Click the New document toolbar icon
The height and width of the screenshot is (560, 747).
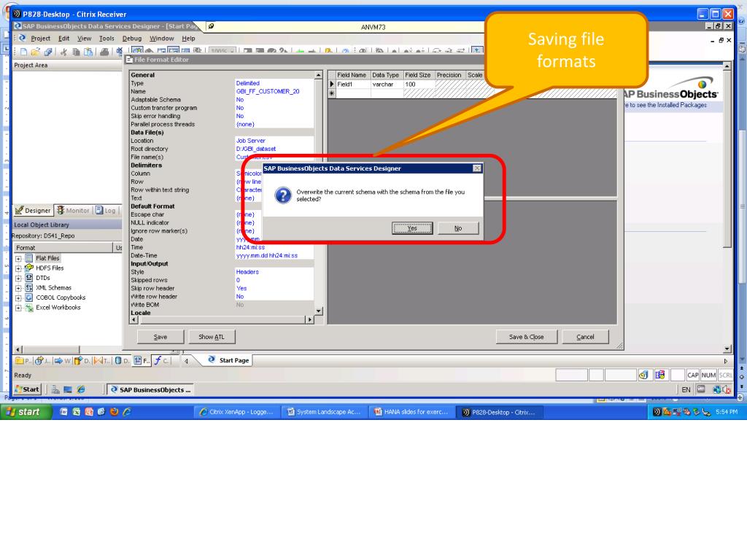(23, 52)
